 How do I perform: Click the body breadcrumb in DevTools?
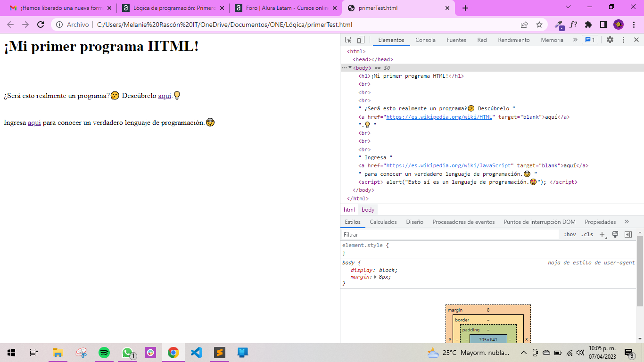(368, 210)
